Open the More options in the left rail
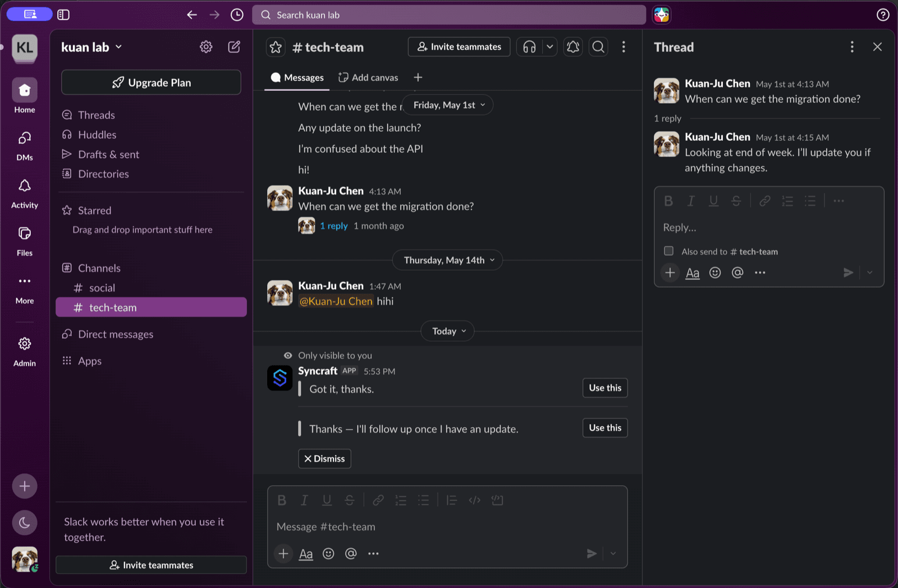The height and width of the screenshot is (588, 898). (x=25, y=288)
